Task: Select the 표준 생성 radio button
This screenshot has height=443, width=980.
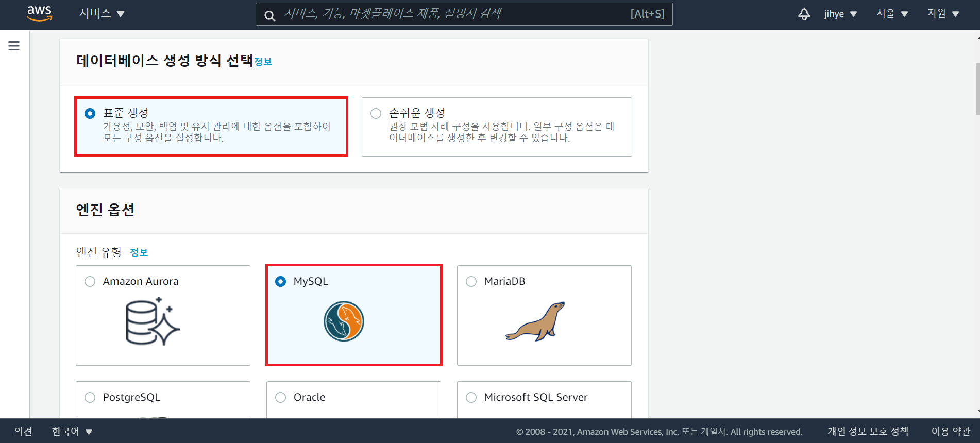Action: (90, 113)
